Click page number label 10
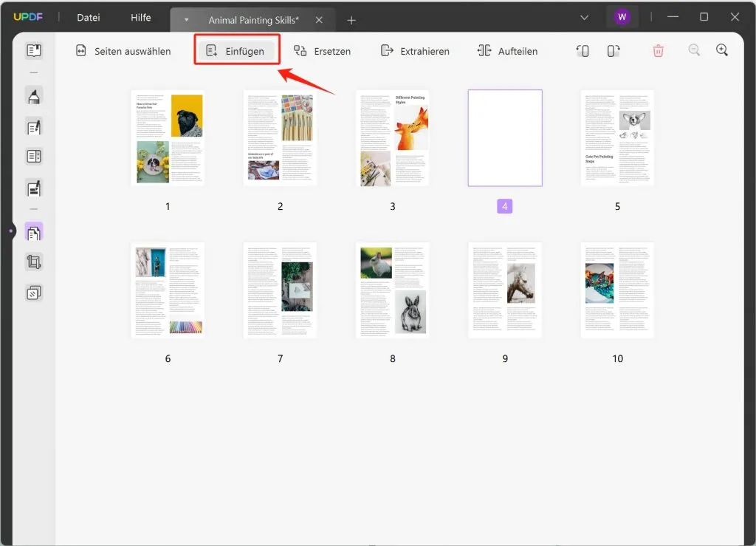This screenshot has height=546, width=756. tap(618, 359)
